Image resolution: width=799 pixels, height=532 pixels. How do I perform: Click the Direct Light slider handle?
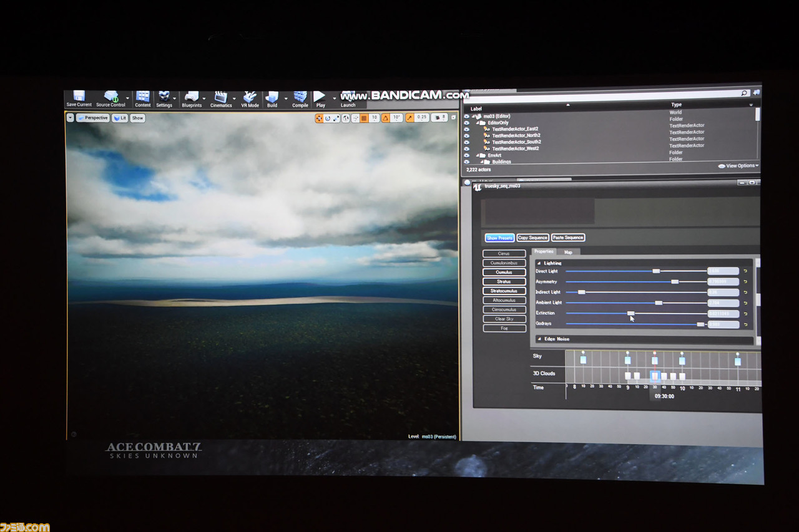(656, 271)
